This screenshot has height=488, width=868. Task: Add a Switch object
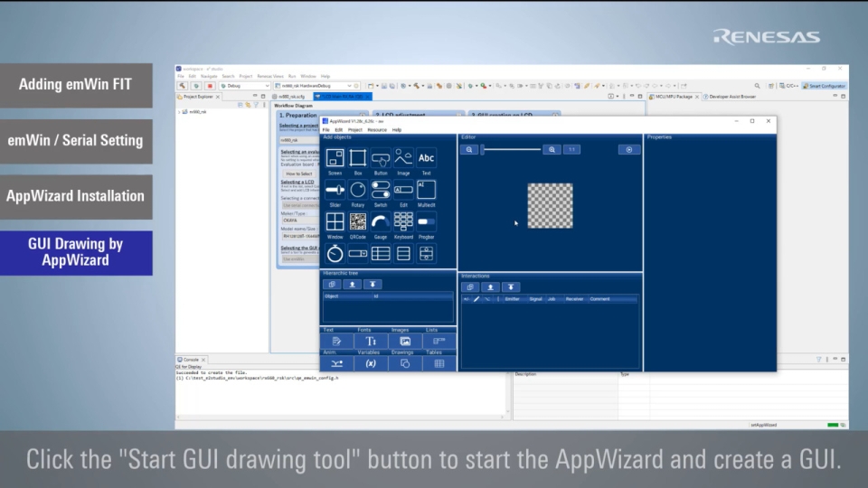381,190
